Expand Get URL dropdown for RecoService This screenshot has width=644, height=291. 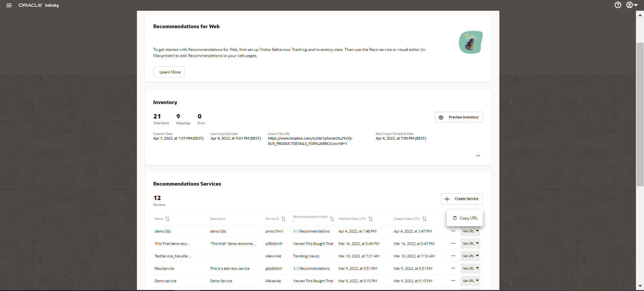[470, 269]
